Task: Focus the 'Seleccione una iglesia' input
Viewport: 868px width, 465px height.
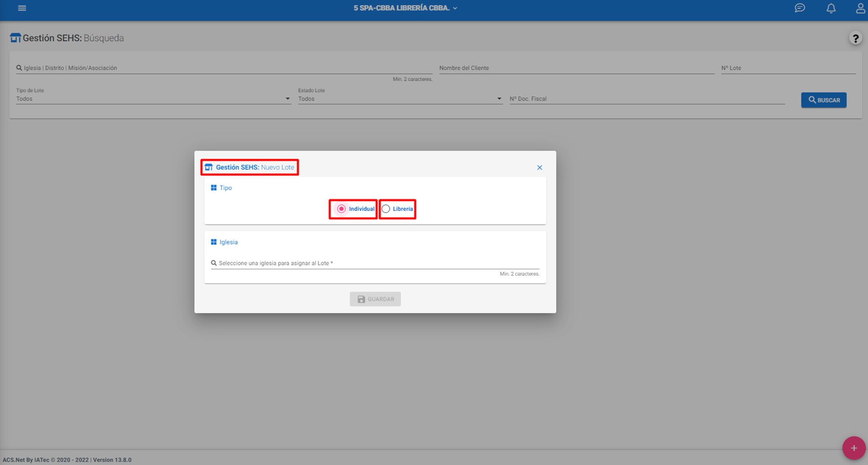Action: [x=375, y=263]
